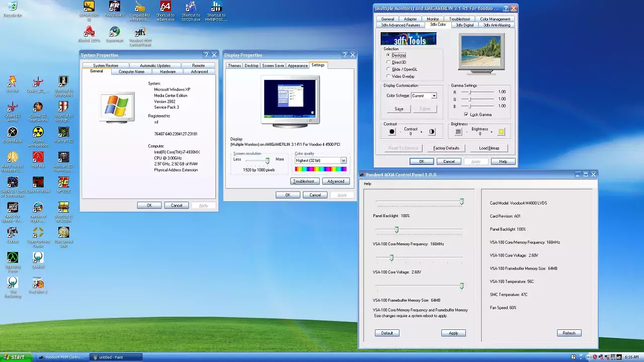Click the decrease brightness dim icon

(x=458, y=132)
